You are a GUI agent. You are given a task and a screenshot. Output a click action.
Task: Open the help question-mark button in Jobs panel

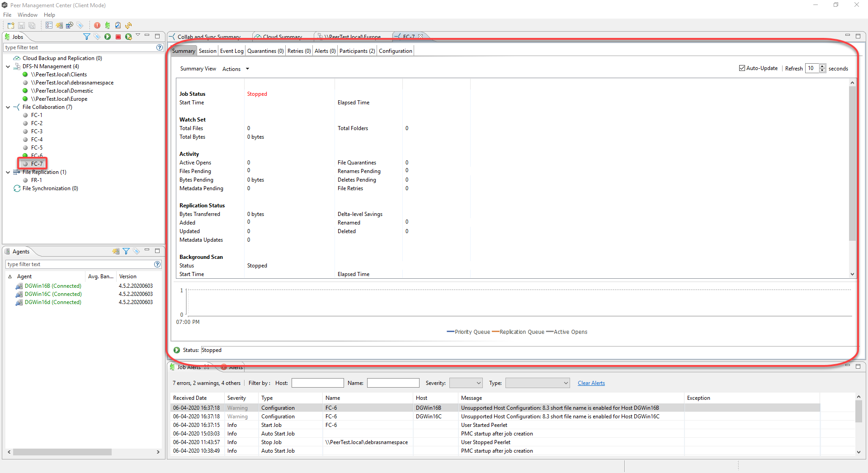click(x=159, y=47)
